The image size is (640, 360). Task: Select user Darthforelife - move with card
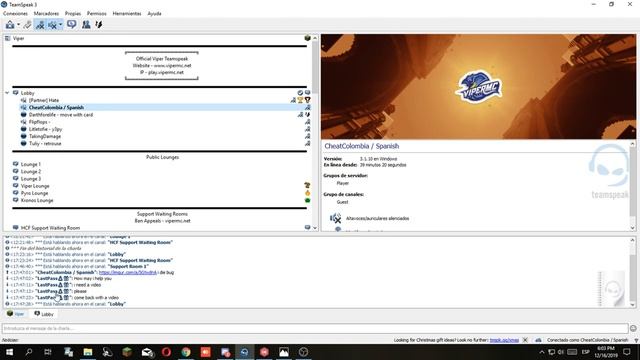(x=60, y=115)
